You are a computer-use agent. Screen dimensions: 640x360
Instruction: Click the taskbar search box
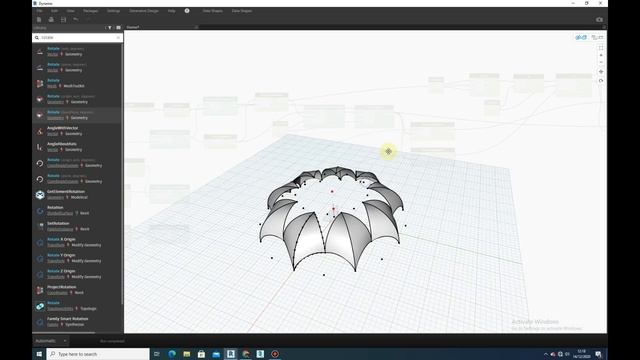tap(98, 354)
